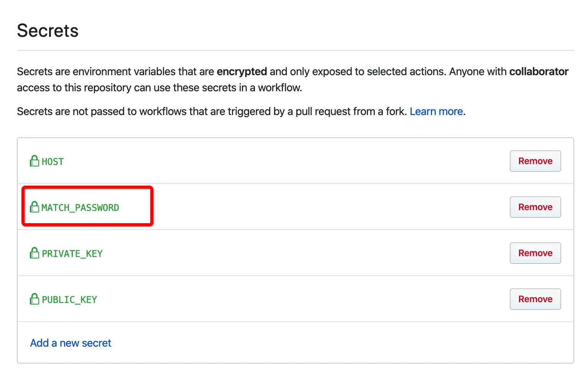
Task: Open the Learn more link
Action: click(436, 111)
